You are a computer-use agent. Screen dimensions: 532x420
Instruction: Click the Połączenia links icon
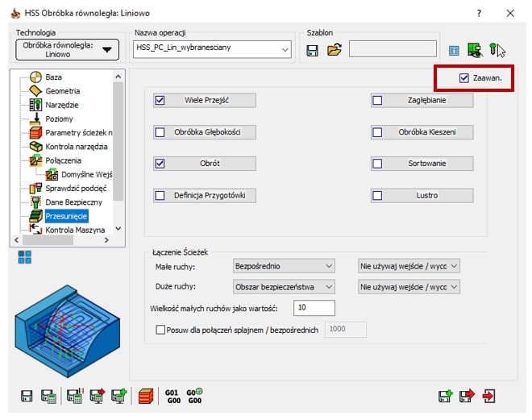35,160
